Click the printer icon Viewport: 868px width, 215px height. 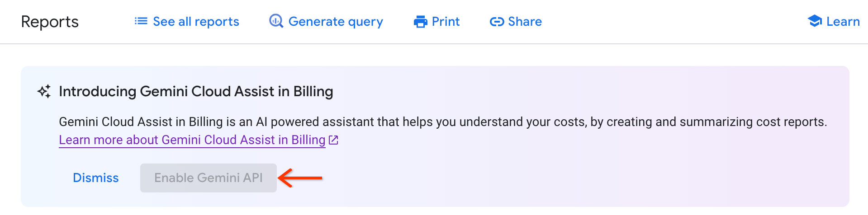coord(420,22)
